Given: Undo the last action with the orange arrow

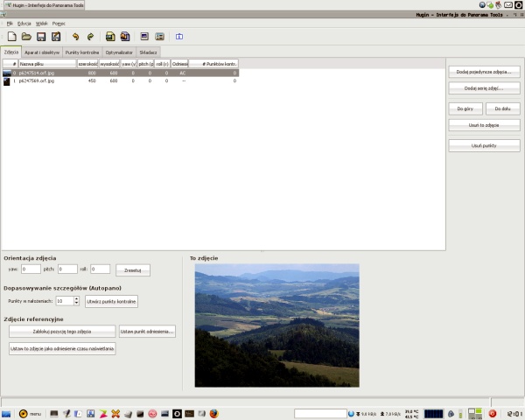Looking at the screenshot, I should [75, 37].
